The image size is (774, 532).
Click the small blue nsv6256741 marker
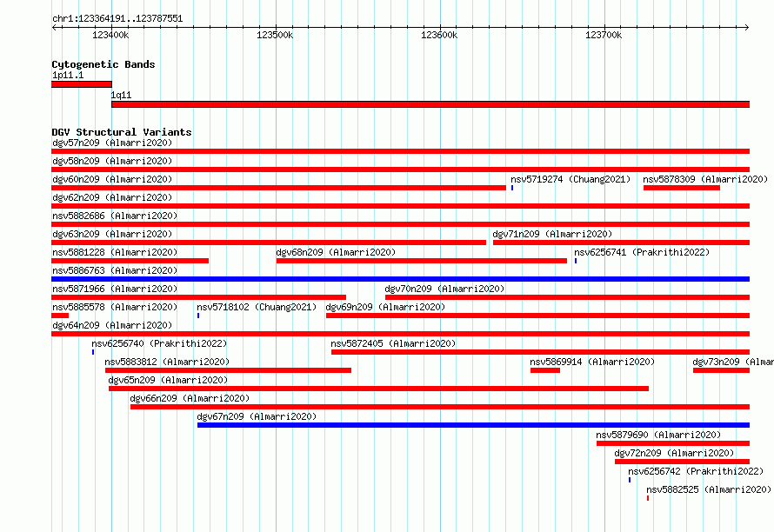point(576,261)
